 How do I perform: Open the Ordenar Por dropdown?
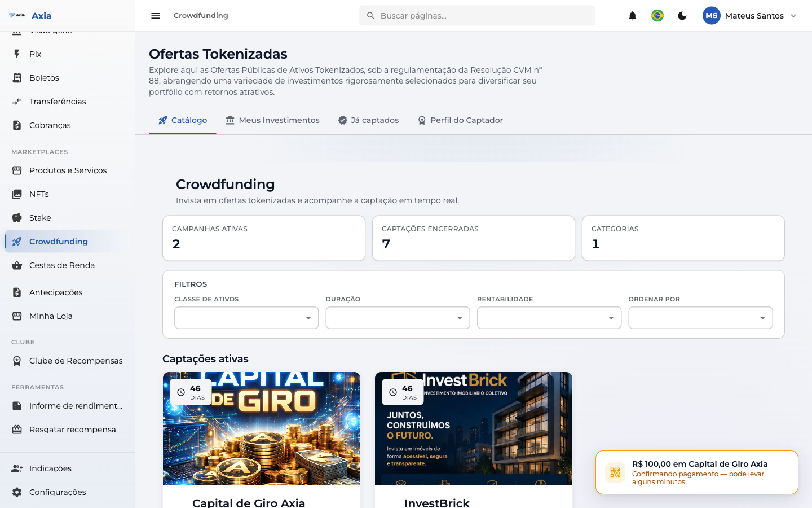(x=700, y=318)
